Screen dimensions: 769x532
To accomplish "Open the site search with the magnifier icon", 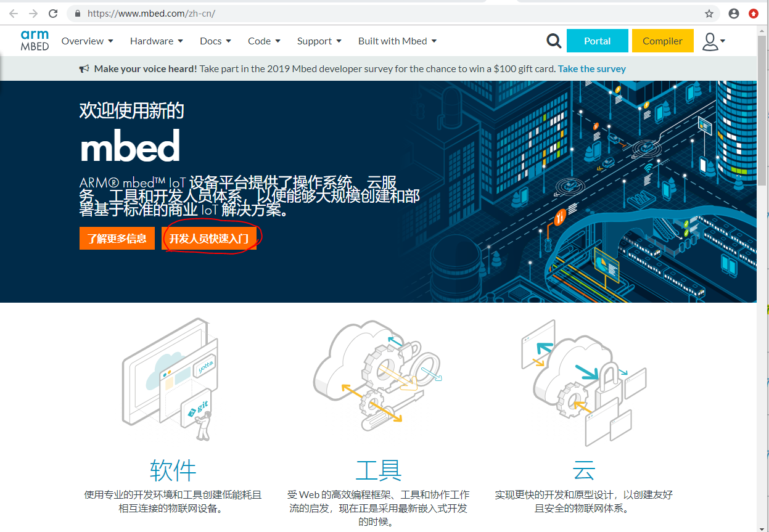I will [553, 40].
